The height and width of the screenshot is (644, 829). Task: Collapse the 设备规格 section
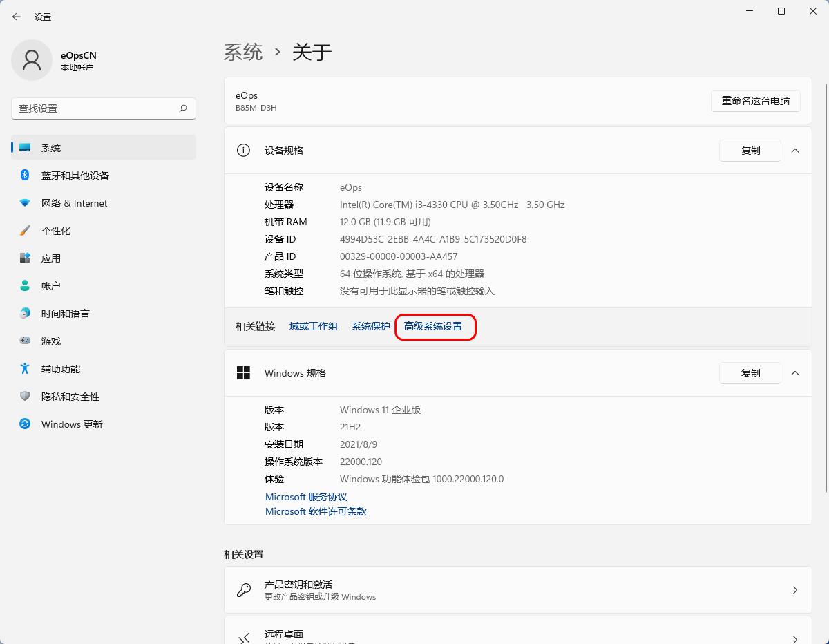click(795, 150)
